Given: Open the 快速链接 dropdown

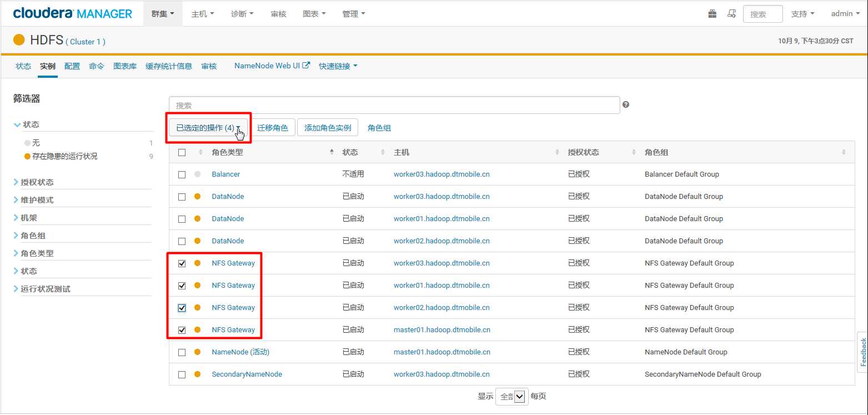Looking at the screenshot, I should pyautogui.click(x=338, y=66).
